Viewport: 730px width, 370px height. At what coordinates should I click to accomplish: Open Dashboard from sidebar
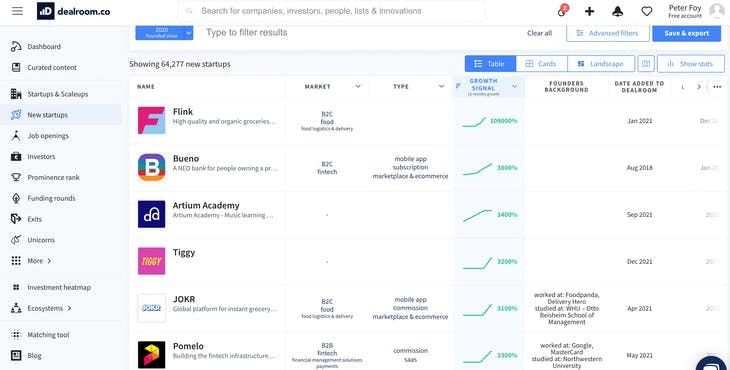[x=44, y=47]
